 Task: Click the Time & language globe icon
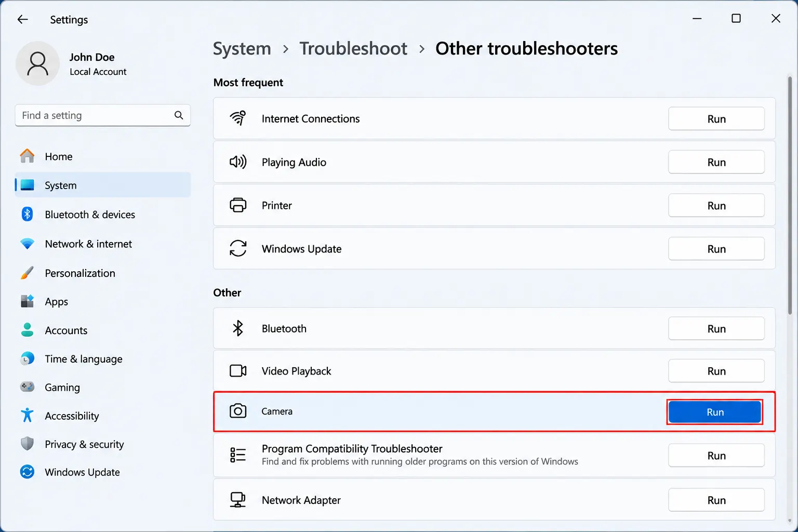click(27, 358)
